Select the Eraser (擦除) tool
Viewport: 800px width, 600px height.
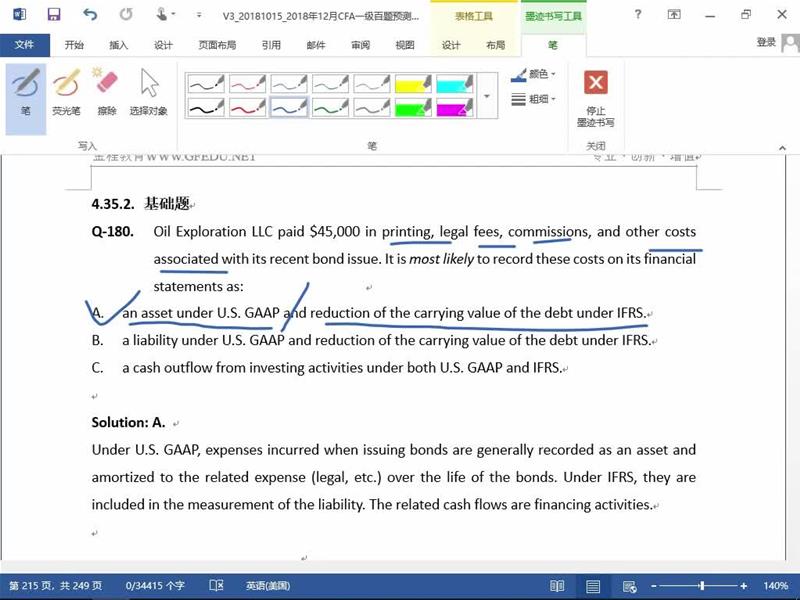coord(106,94)
